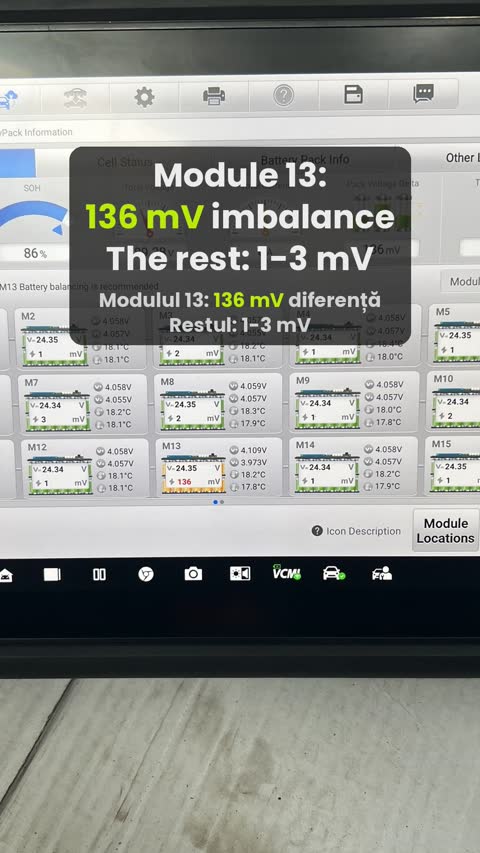Select the M12 module card
Viewport: 480px width, 853px height.
85,468
